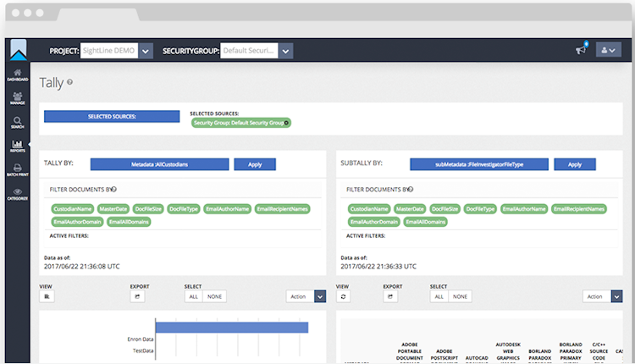Expand the Project dropdown arrow
The height and width of the screenshot is (364, 635).
coord(146,51)
